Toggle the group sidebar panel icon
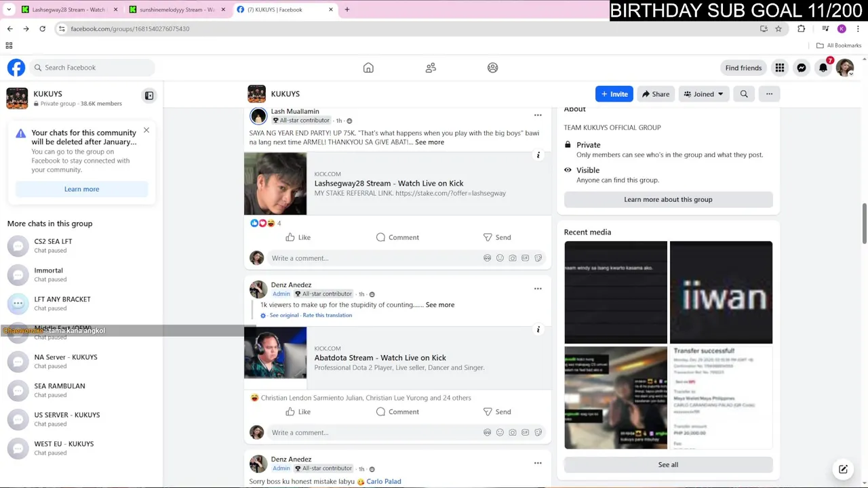 point(149,96)
